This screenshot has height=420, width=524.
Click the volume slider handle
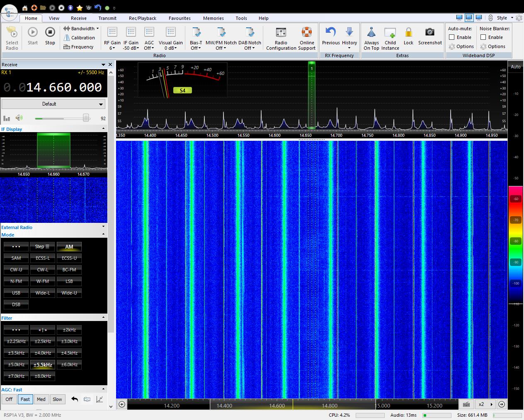pos(86,118)
